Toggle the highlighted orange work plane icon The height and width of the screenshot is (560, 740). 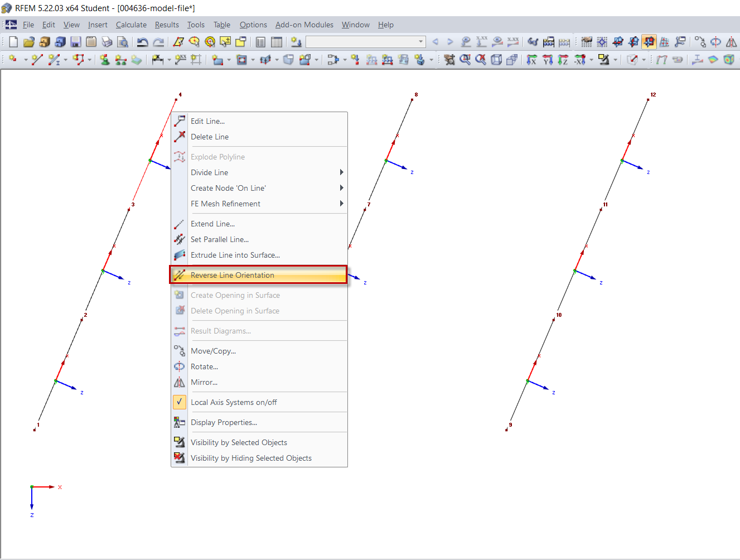coord(649,42)
